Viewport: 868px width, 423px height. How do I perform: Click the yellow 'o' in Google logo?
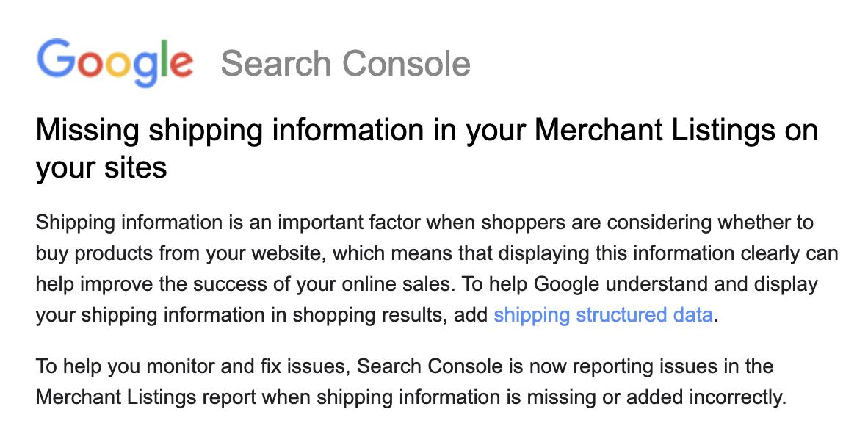pyautogui.click(x=119, y=64)
